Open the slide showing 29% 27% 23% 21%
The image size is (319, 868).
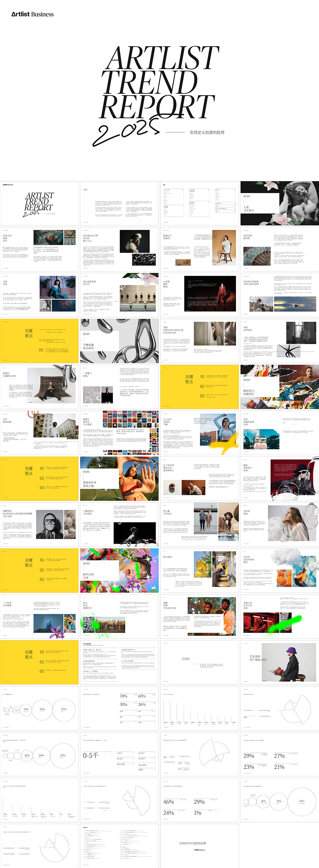coord(280,754)
